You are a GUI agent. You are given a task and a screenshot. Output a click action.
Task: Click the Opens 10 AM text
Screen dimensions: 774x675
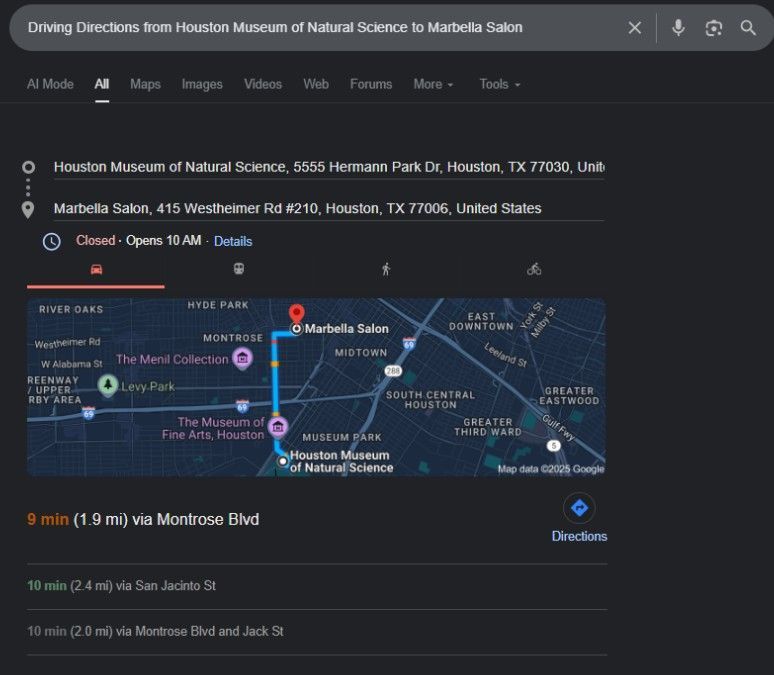coord(163,240)
